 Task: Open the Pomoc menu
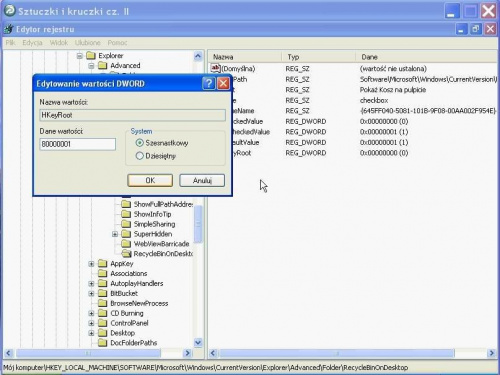[x=117, y=43]
